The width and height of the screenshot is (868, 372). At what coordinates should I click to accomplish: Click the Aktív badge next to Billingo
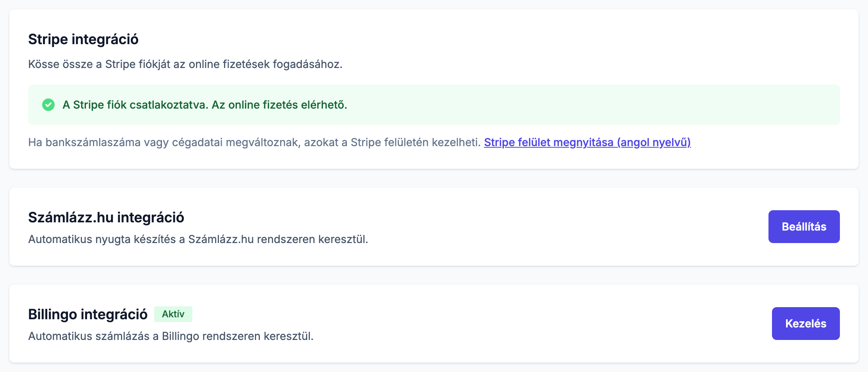(173, 314)
